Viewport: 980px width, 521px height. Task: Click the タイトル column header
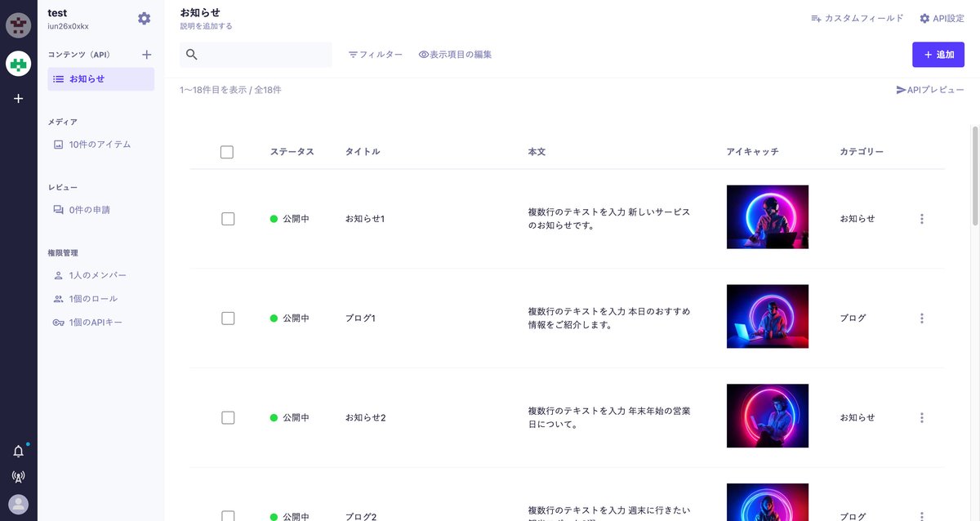pos(363,152)
